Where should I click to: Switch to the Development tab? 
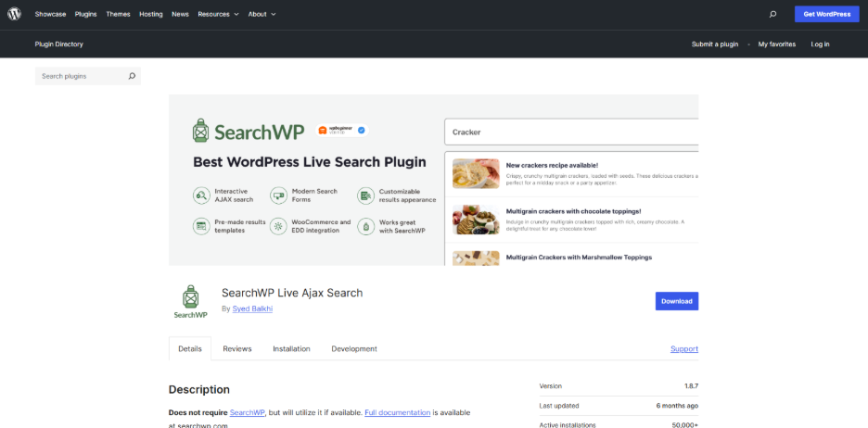click(x=354, y=349)
